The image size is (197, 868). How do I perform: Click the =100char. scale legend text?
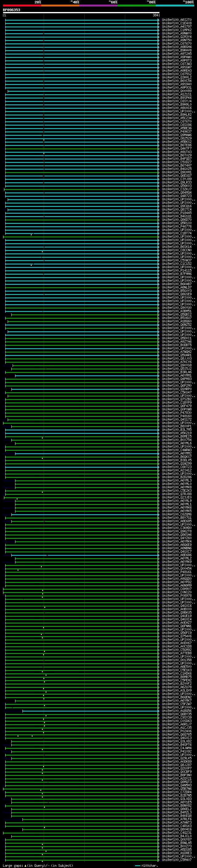tap(150, 865)
